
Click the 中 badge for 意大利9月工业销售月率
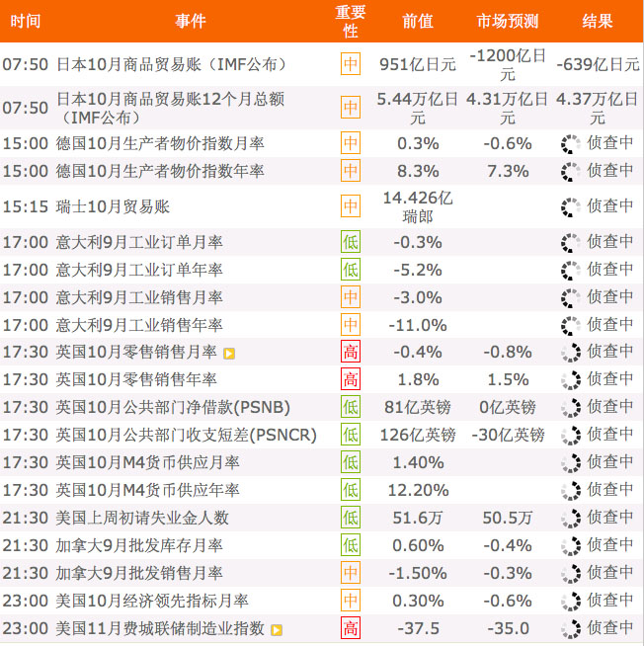(351, 297)
